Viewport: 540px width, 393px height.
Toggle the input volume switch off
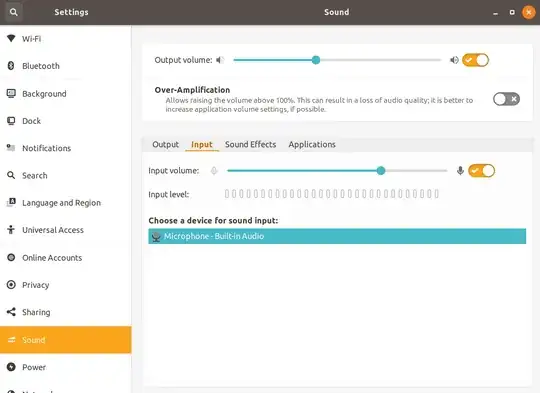[x=481, y=170]
